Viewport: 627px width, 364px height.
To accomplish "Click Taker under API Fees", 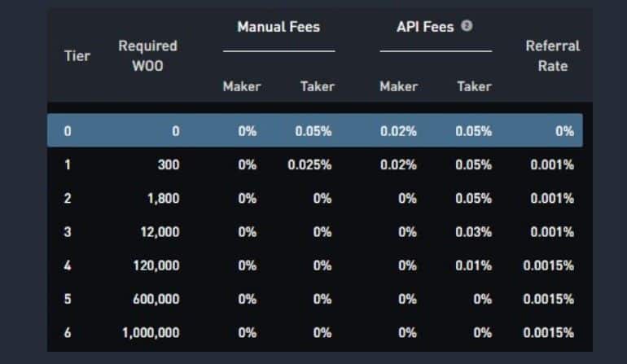I will point(474,86).
